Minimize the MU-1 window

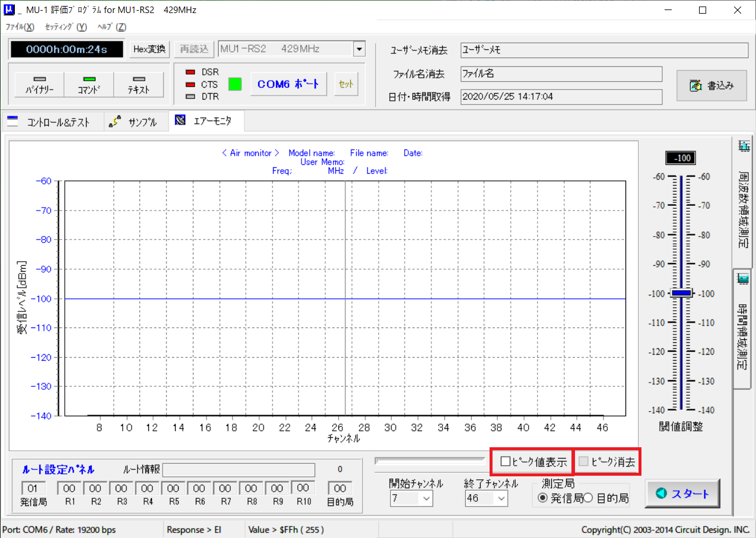point(668,10)
